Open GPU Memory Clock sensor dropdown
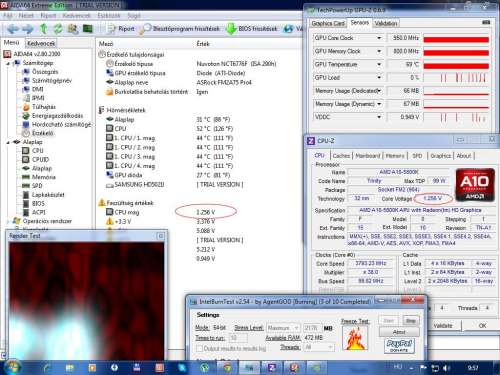Screen dimensions: 500x375 coord(379,51)
